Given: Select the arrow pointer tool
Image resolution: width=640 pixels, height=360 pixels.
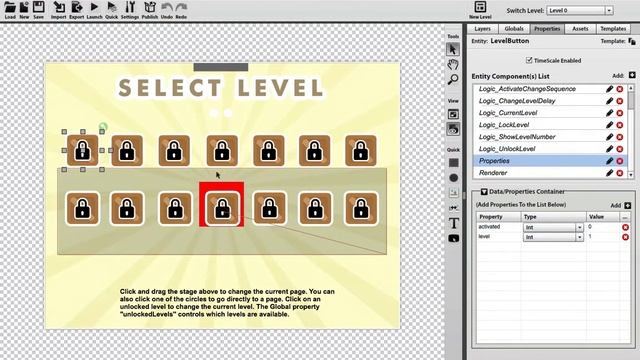Looking at the screenshot, I should click(x=453, y=49).
